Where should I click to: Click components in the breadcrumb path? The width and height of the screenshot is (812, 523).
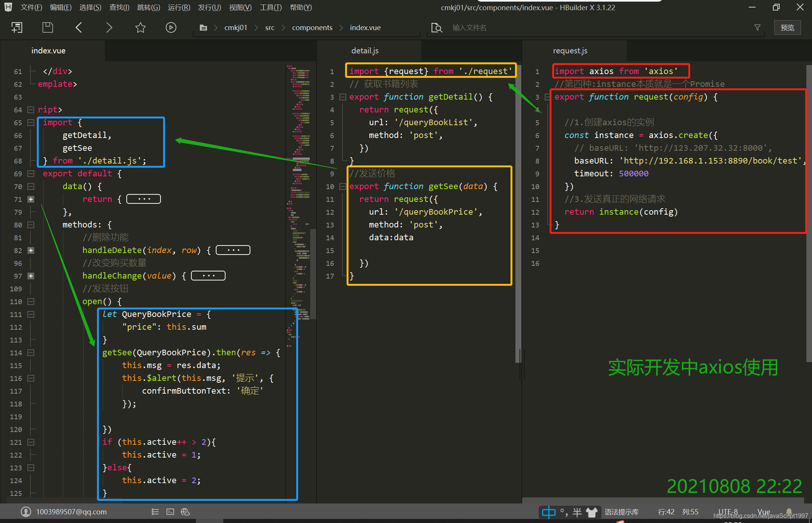pyautogui.click(x=312, y=27)
